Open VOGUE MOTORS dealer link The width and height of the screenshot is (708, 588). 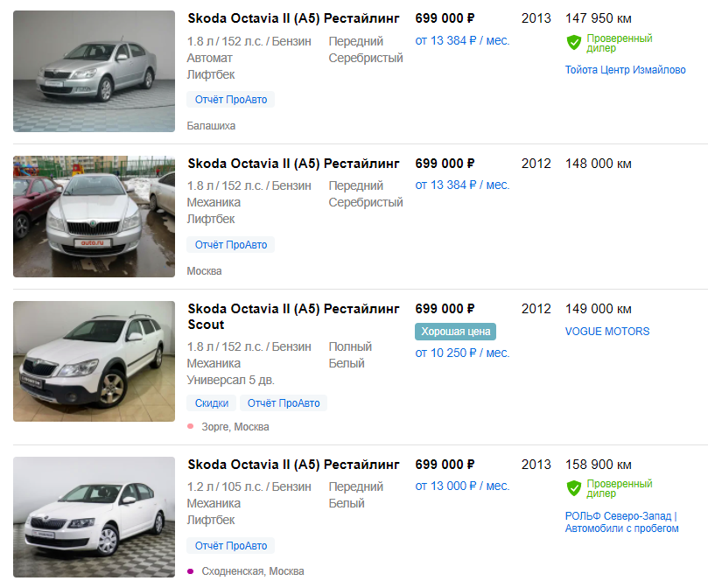click(x=607, y=332)
